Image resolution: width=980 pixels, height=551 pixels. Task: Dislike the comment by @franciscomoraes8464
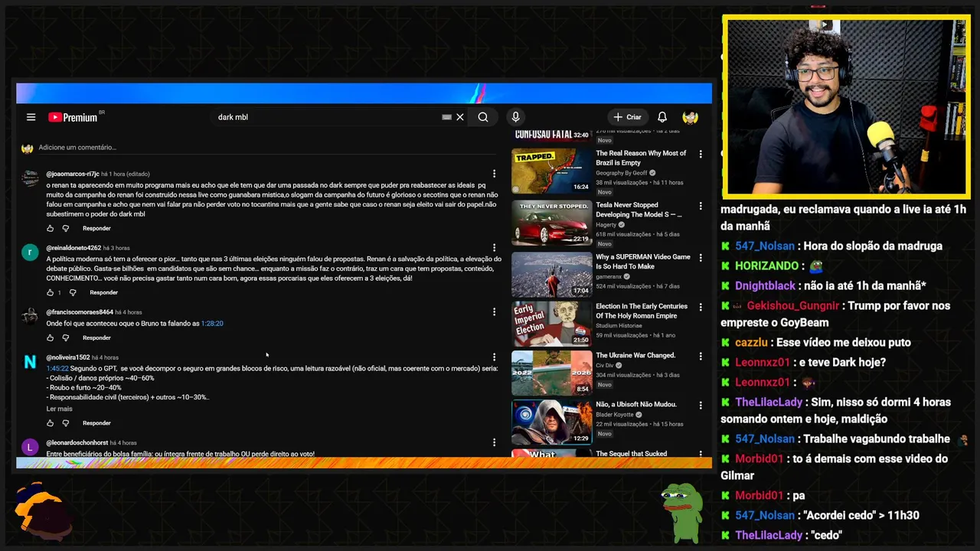tap(66, 337)
